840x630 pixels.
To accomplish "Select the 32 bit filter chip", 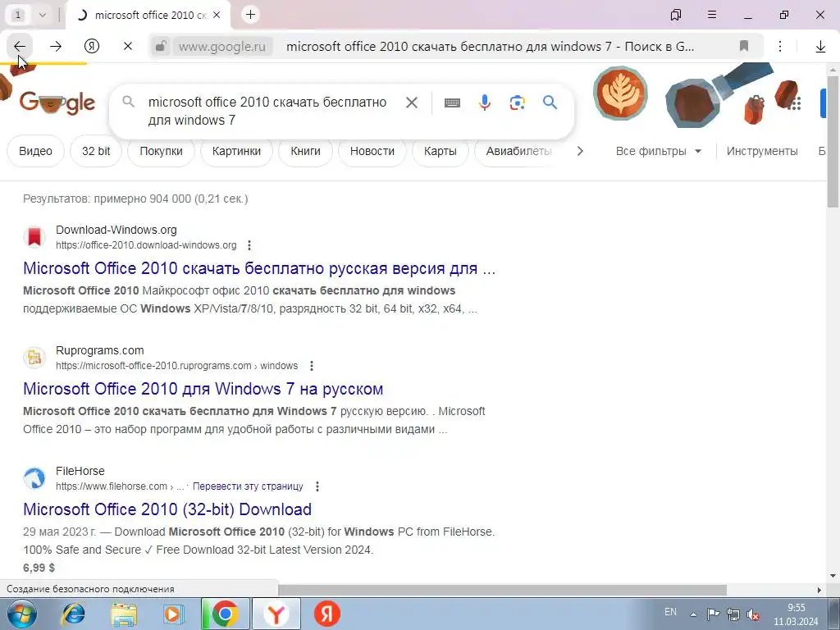I will tap(96, 151).
